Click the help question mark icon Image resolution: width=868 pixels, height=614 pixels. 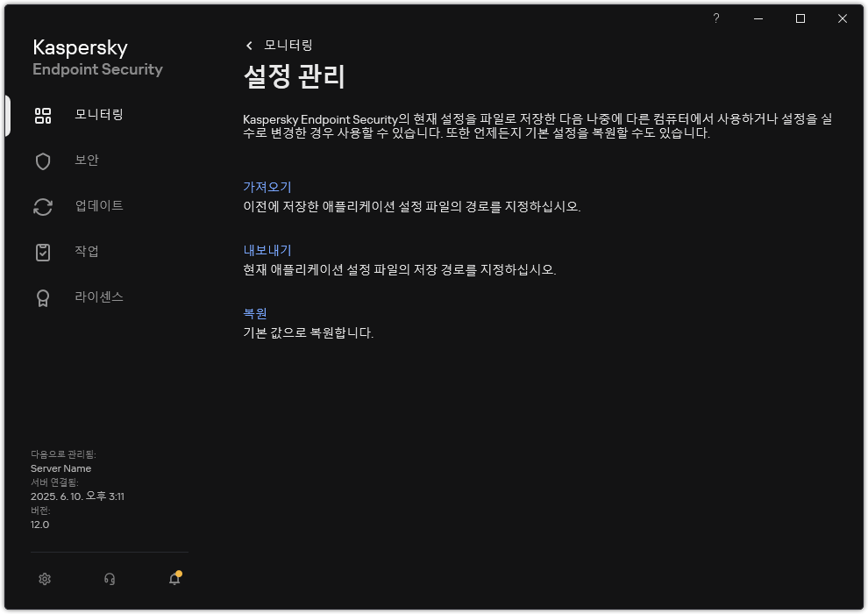click(715, 18)
